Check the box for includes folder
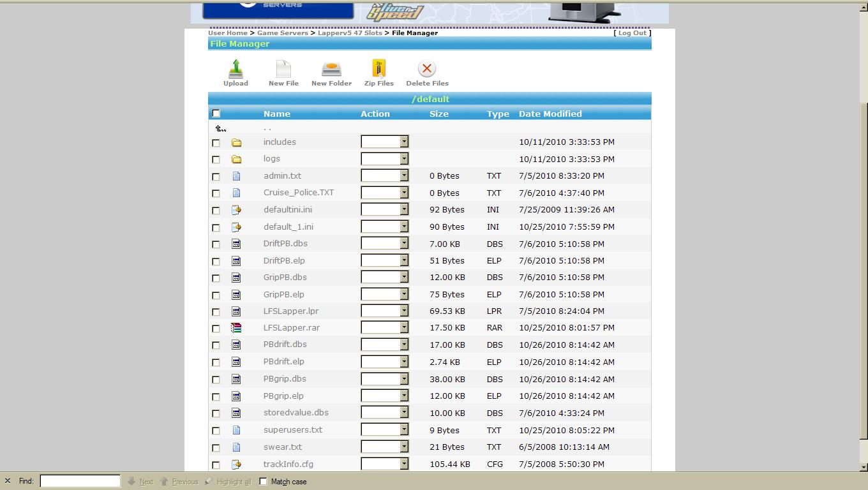Image resolution: width=868 pixels, height=490 pixels. point(216,143)
